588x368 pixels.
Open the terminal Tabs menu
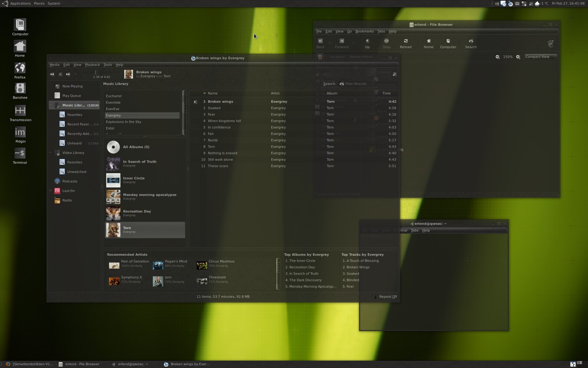tap(414, 230)
